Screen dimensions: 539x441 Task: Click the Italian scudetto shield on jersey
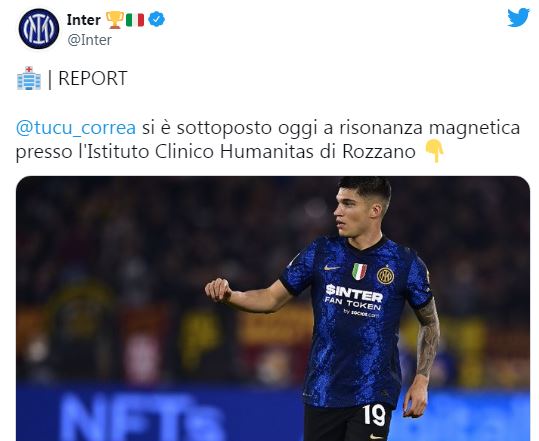tap(359, 271)
